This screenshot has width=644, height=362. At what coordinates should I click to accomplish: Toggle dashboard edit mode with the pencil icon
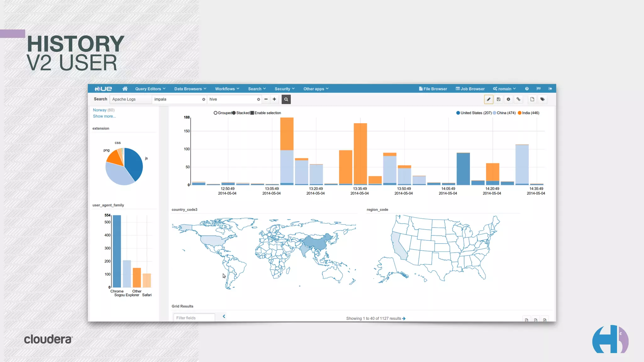pos(488,99)
